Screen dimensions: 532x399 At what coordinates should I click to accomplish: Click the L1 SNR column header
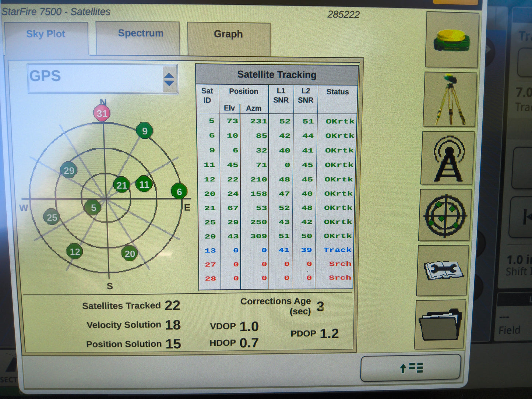click(x=281, y=96)
